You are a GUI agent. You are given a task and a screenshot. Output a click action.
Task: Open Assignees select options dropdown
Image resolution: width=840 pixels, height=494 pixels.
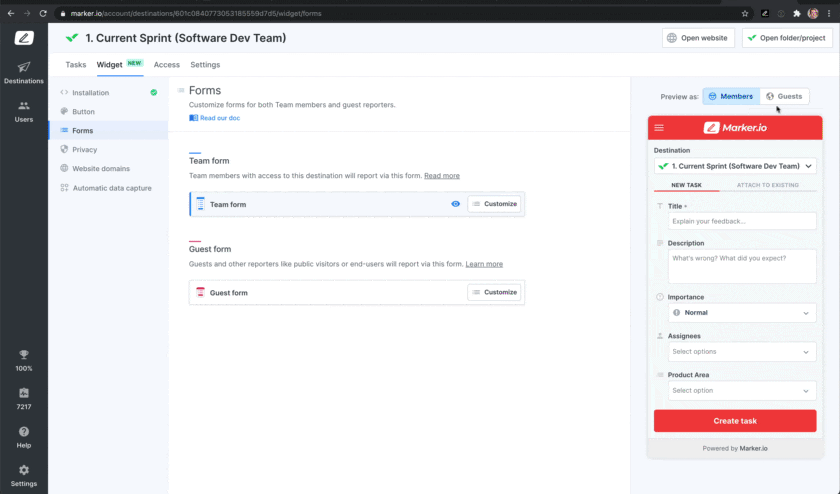(742, 351)
